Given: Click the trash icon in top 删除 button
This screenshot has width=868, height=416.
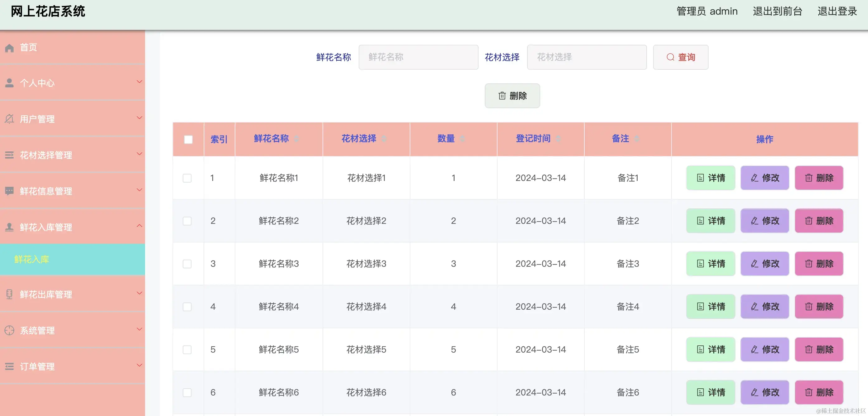Looking at the screenshot, I should pyautogui.click(x=502, y=96).
